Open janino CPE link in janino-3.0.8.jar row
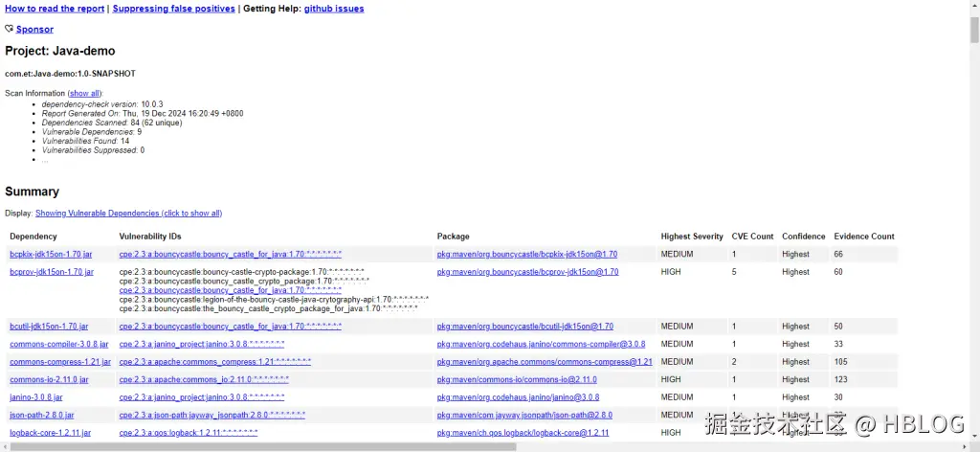The width and height of the screenshot is (980, 452). [x=202, y=397]
